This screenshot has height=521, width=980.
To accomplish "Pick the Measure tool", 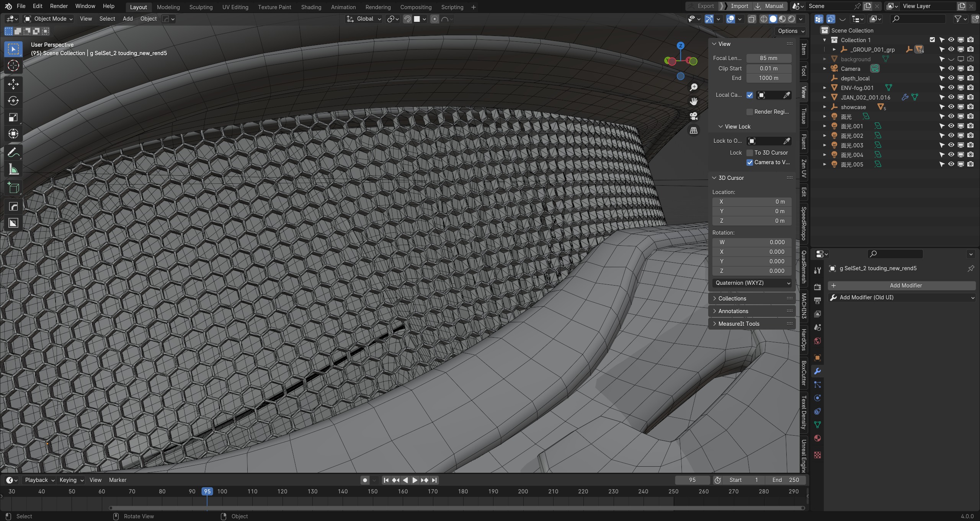I will (x=13, y=170).
